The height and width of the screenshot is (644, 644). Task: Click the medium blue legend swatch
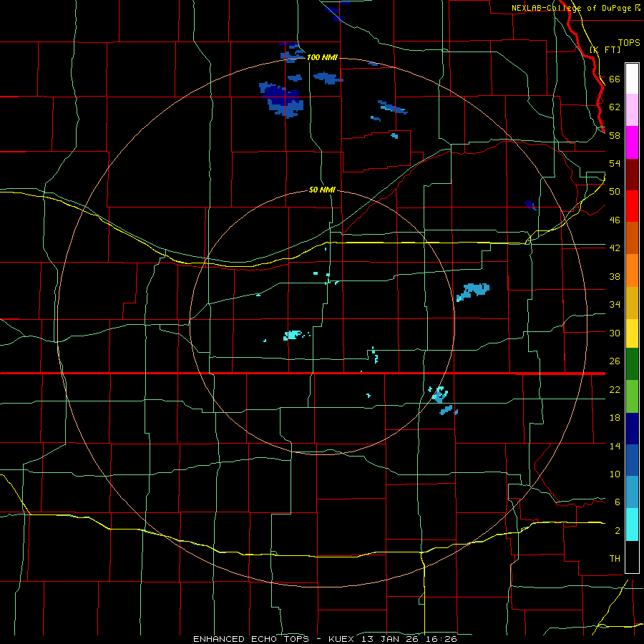(x=632, y=460)
